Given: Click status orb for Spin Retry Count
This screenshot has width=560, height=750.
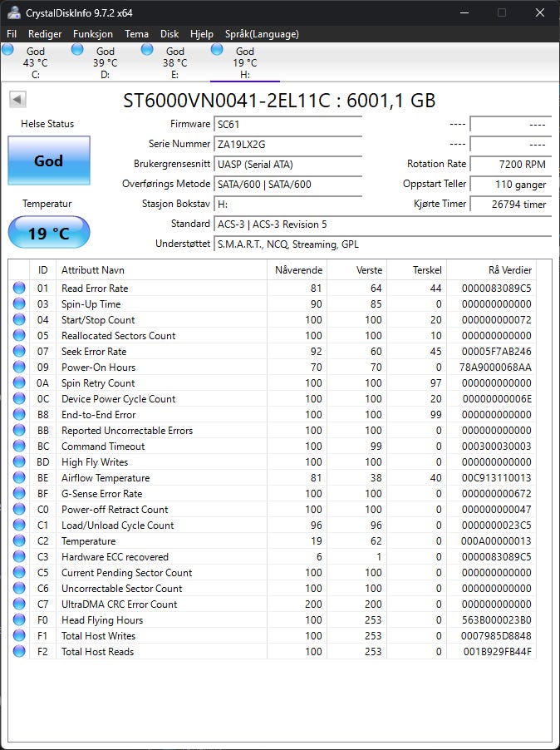Looking at the screenshot, I should tap(19, 382).
